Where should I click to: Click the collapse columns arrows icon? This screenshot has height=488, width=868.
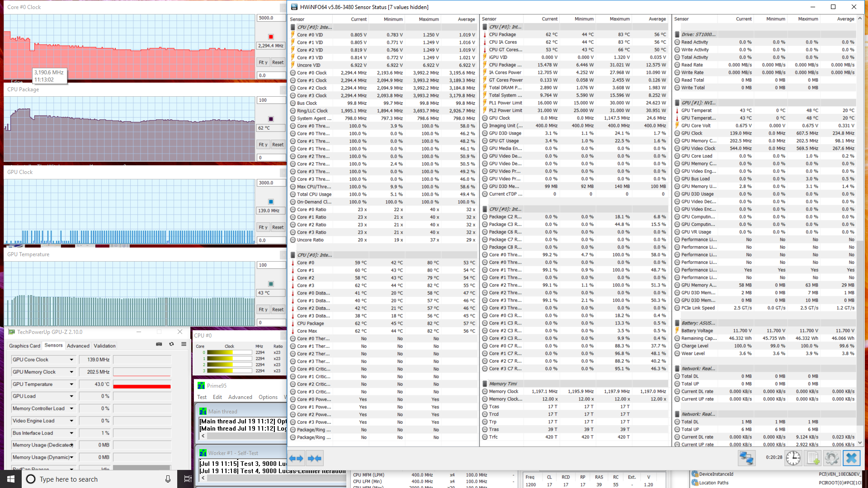click(315, 458)
